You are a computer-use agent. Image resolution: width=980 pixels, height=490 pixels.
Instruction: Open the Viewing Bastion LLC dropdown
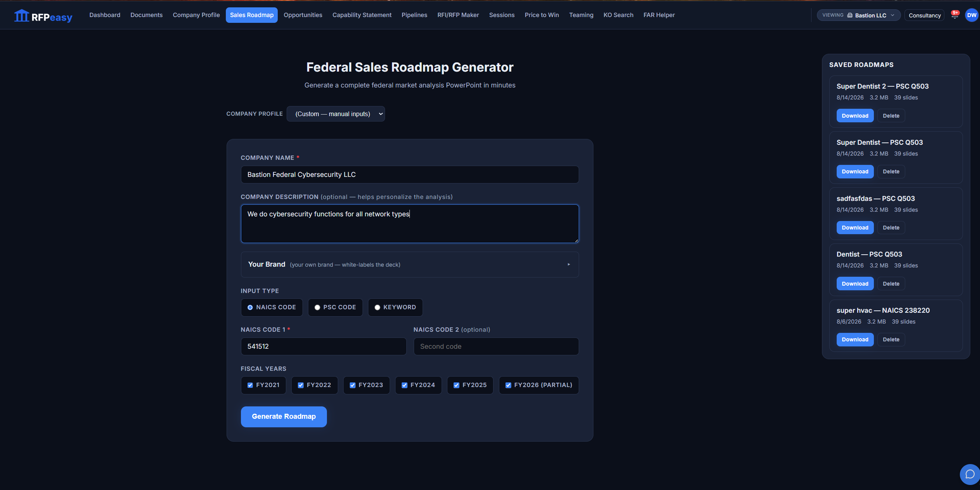click(x=859, y=15)
